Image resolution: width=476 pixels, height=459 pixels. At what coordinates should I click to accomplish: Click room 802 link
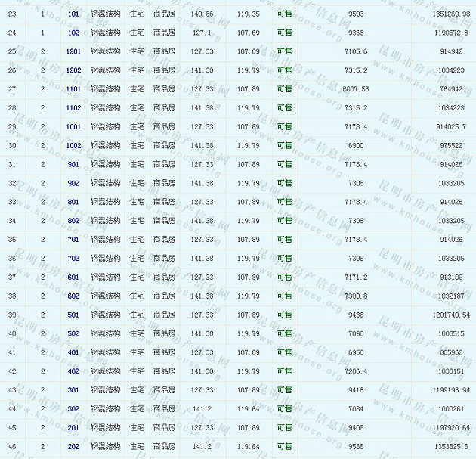[73, 221]
